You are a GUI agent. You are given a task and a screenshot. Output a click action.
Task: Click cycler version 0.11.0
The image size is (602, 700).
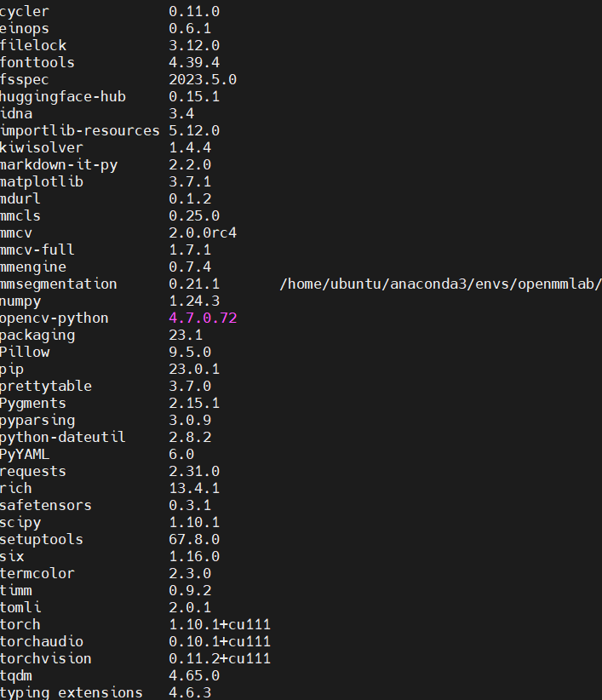pyautogui.click(x=194, y=12)
